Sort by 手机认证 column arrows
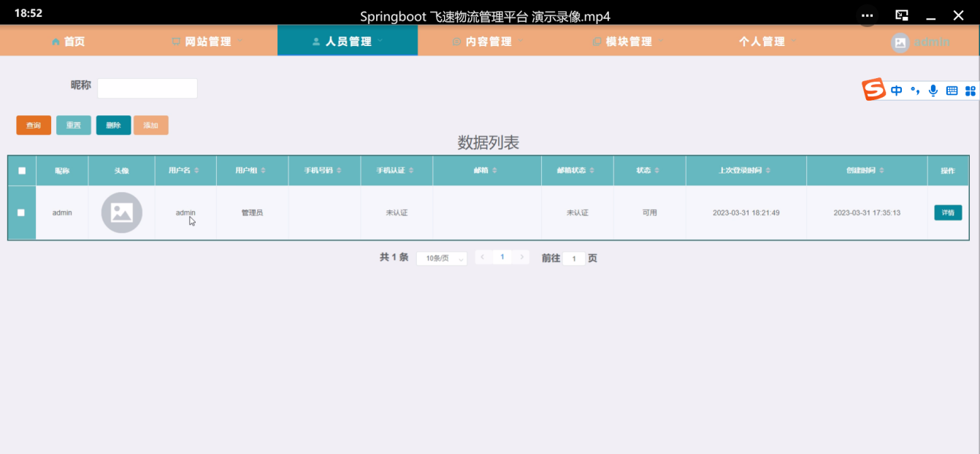Viewport: 980px width, 454px height. (411, 171)
